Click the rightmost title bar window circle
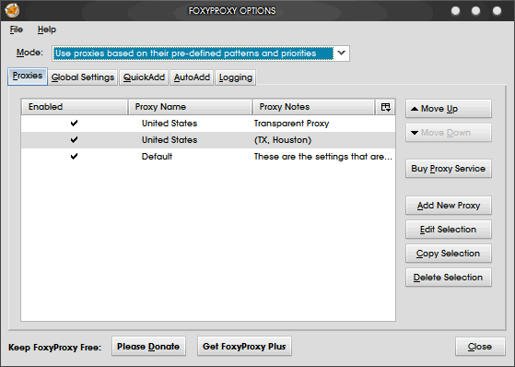This screenshot has width=515, height=367. [x=497, y=11]
